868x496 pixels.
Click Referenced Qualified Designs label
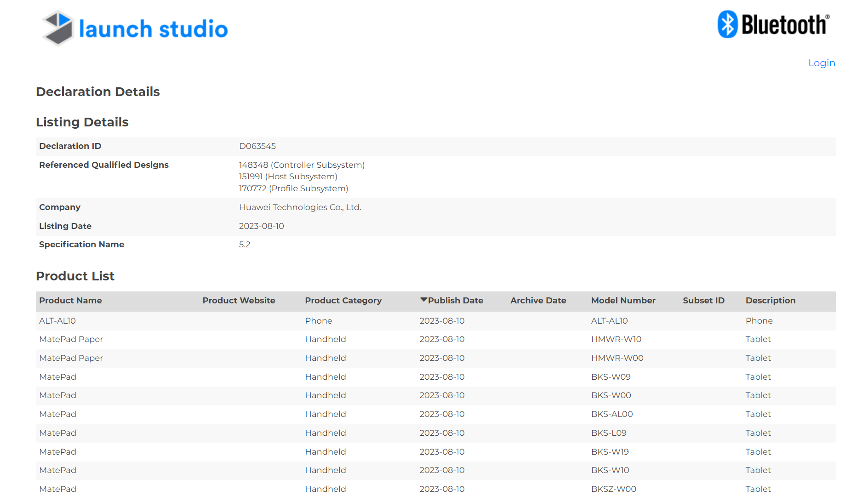[104, 165]
